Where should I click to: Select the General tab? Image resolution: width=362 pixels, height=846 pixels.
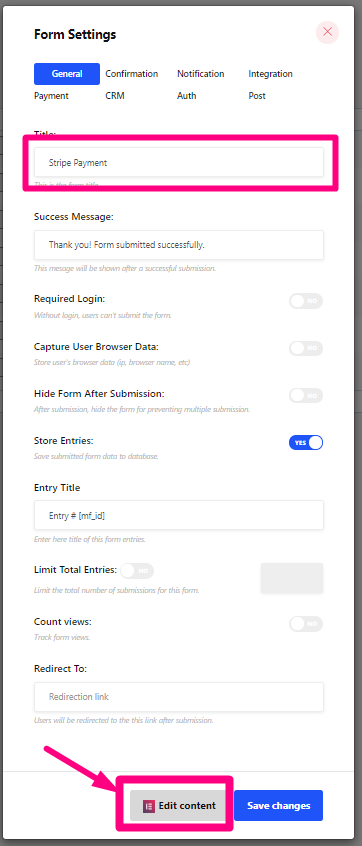pos(67,74)
